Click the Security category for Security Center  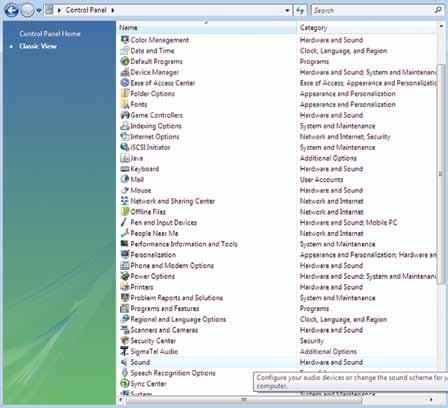[x=312, y=341]
